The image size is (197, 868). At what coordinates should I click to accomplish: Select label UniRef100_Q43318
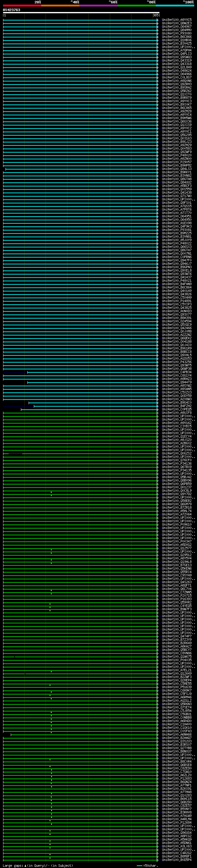coord(177,64)
